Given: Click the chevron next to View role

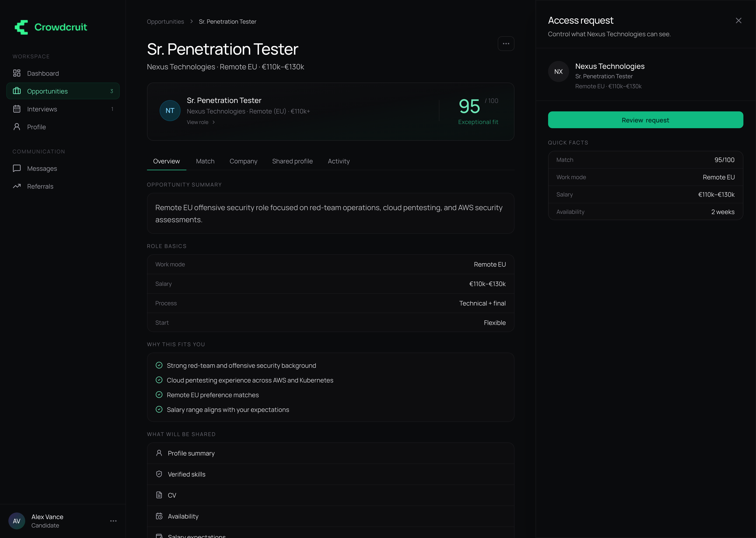Looking at the screenshot, I should [214, 122].
